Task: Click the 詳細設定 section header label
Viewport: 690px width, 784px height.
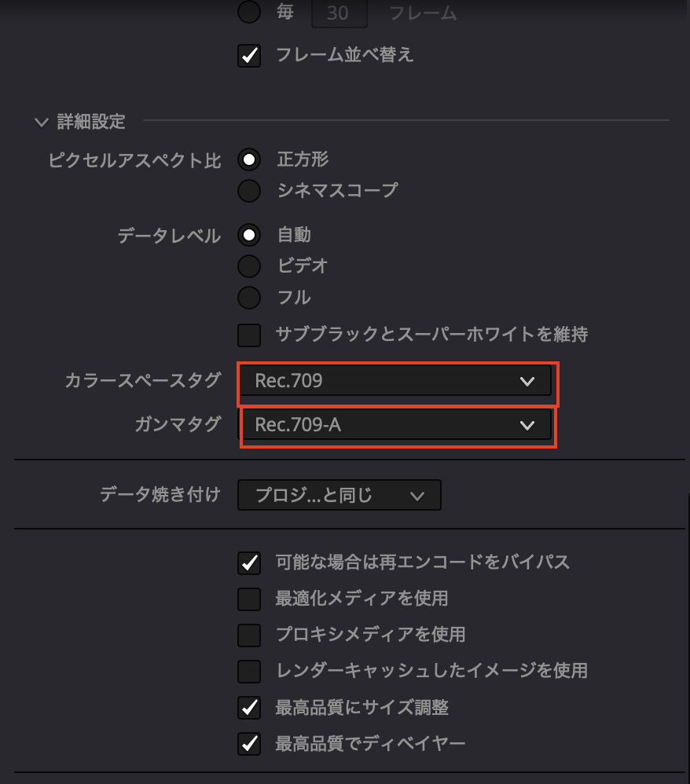Action: tap(91, 122)
